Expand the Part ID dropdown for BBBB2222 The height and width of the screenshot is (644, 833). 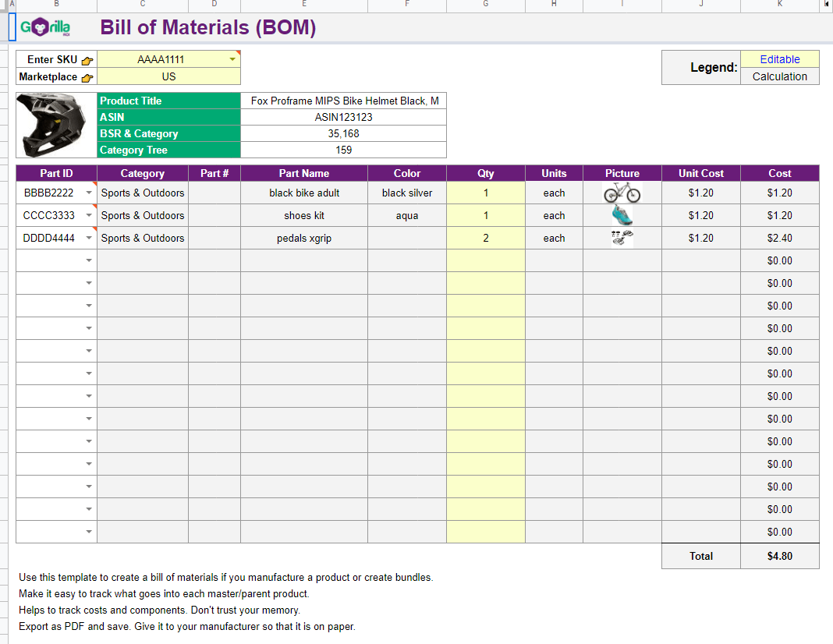(x=89, y=192)
